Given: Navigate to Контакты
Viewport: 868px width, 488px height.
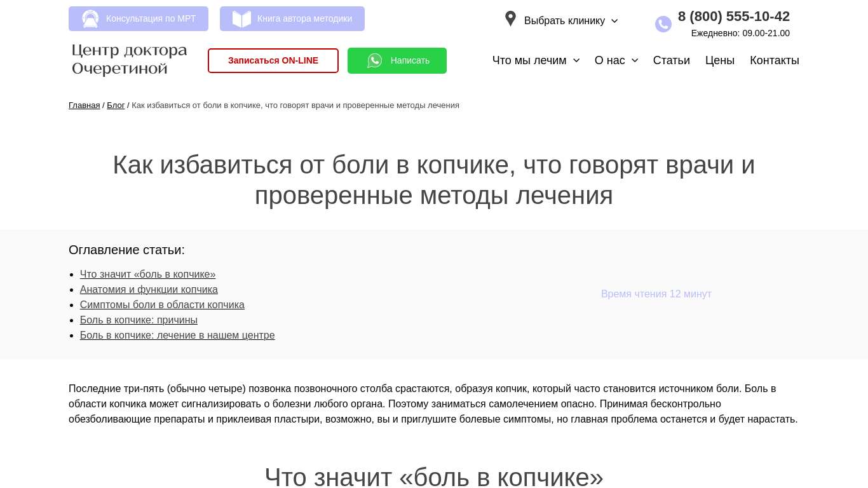Looking at the screenshot, I should click(x=774, y=60).
